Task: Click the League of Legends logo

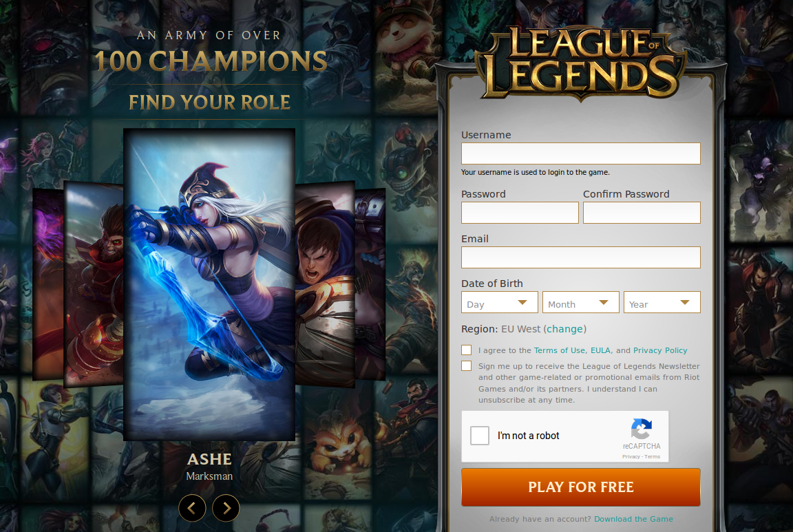Action: pyautogui.click(x=580, y=62)
